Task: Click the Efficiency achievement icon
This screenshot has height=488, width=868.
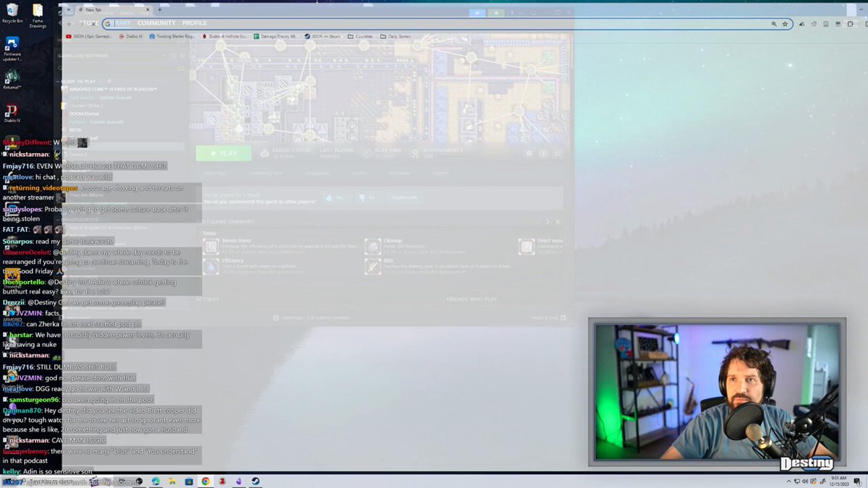Action: click(x=210, y=266)
